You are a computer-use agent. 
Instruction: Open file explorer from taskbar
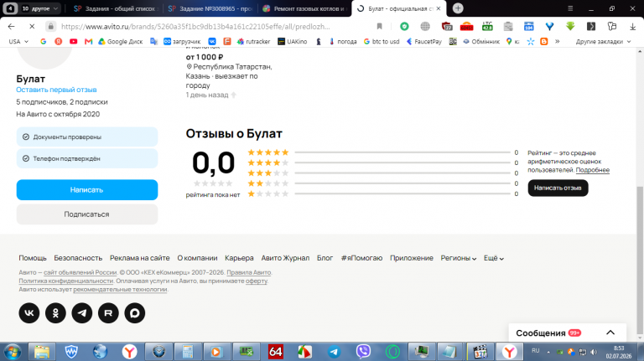42,352
